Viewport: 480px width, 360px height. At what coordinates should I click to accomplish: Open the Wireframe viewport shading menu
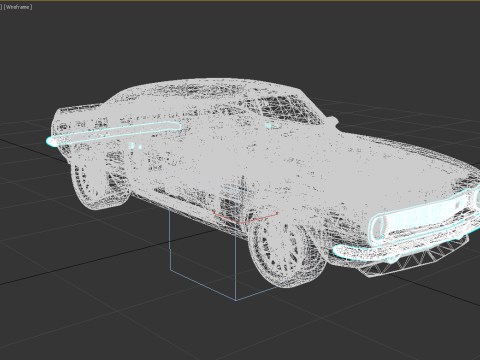[x=18, y=7]
